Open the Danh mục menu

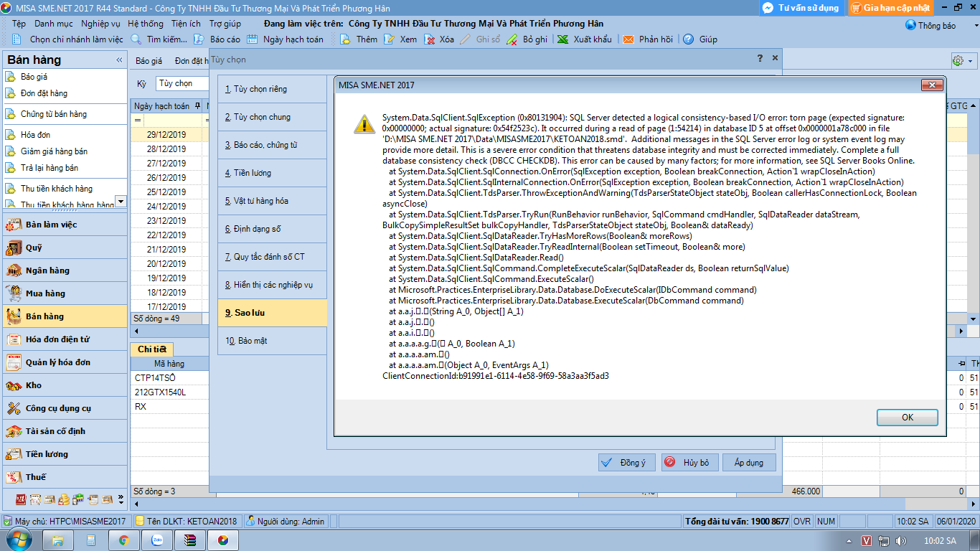pos(53,24)
